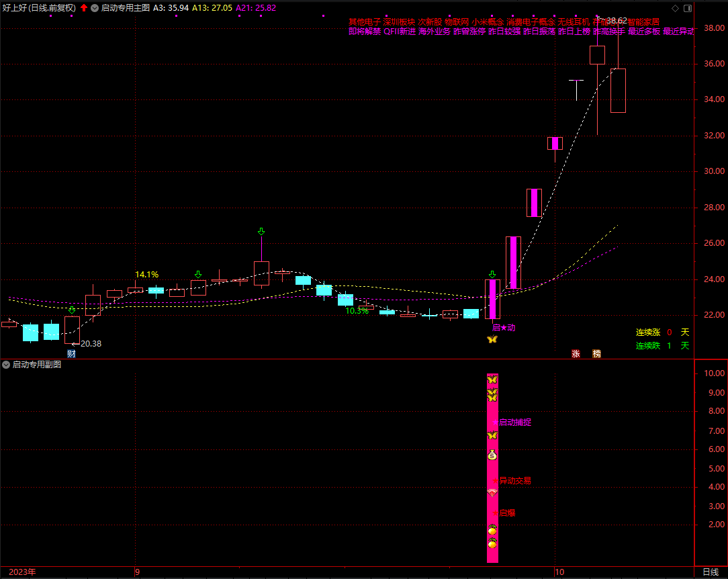
Task: Open the 启动专用副图 indicator dropdown
Action: [6, 365]
